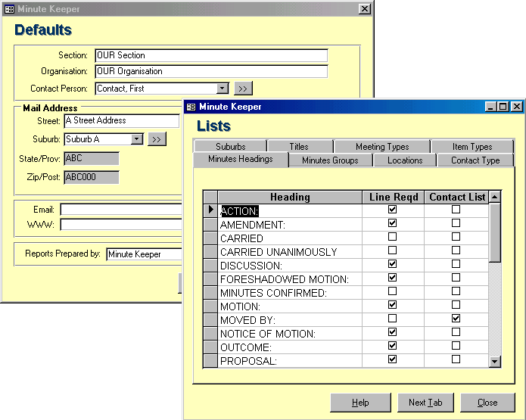Select the ACTION: row using its record selector
This screenshot has height=420, width=526.
211,210
